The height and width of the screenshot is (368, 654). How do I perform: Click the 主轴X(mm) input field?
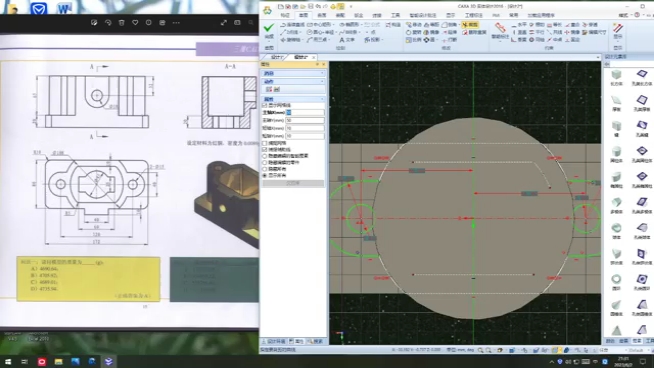pyautogui.click(x=305, y=113)
